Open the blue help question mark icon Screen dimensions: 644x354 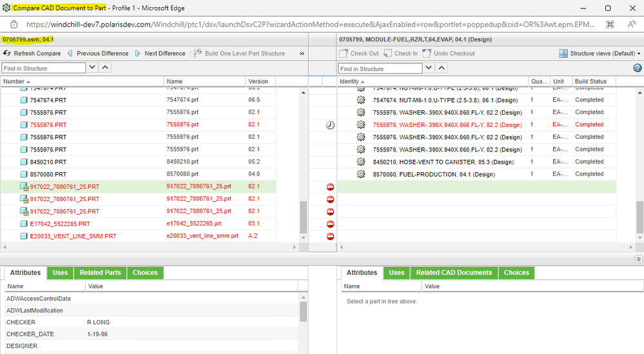coord(637,68)
